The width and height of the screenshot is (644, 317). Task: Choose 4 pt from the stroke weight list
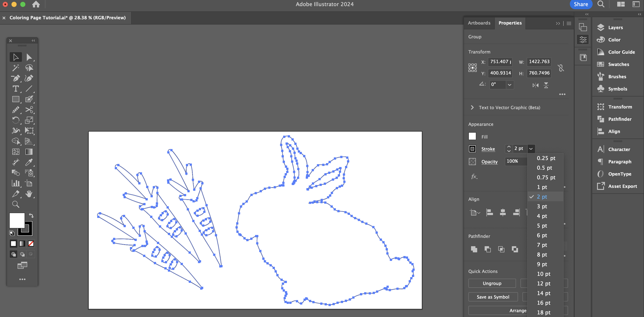[542, 216]
